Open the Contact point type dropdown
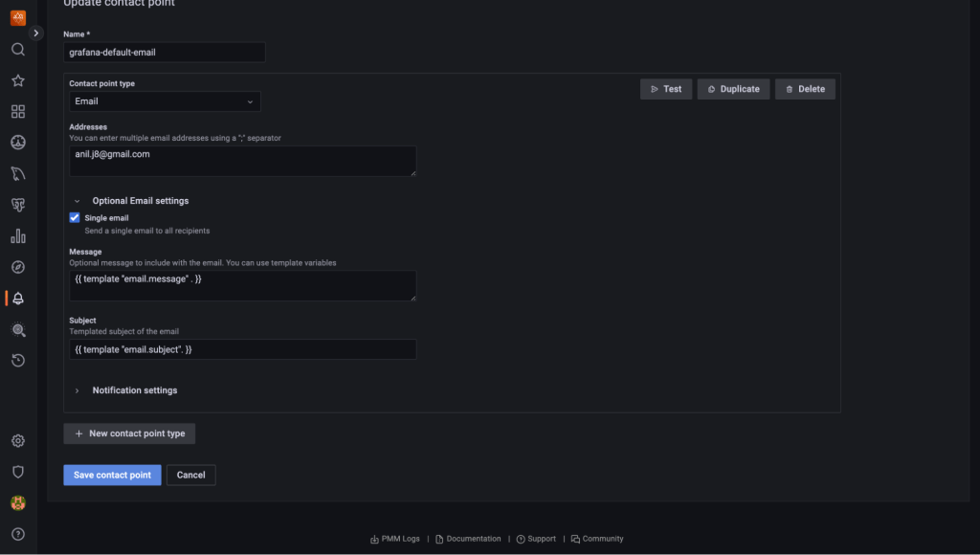The image size is (980, 555). point(165,101)
